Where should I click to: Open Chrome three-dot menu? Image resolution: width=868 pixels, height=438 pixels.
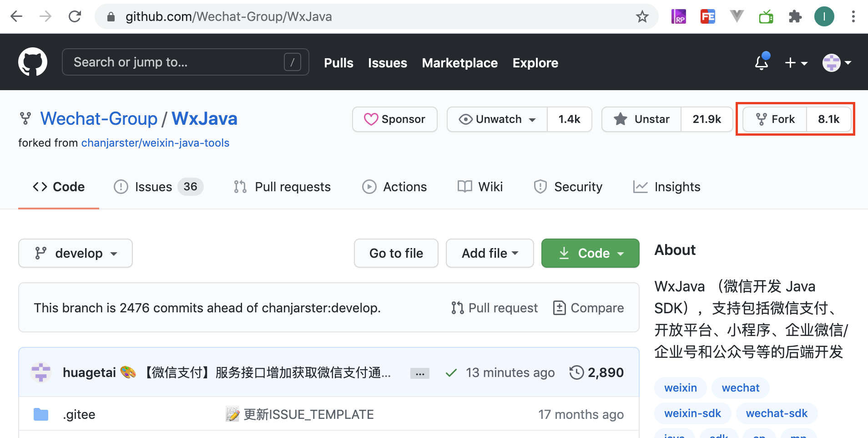coord(853,17)
